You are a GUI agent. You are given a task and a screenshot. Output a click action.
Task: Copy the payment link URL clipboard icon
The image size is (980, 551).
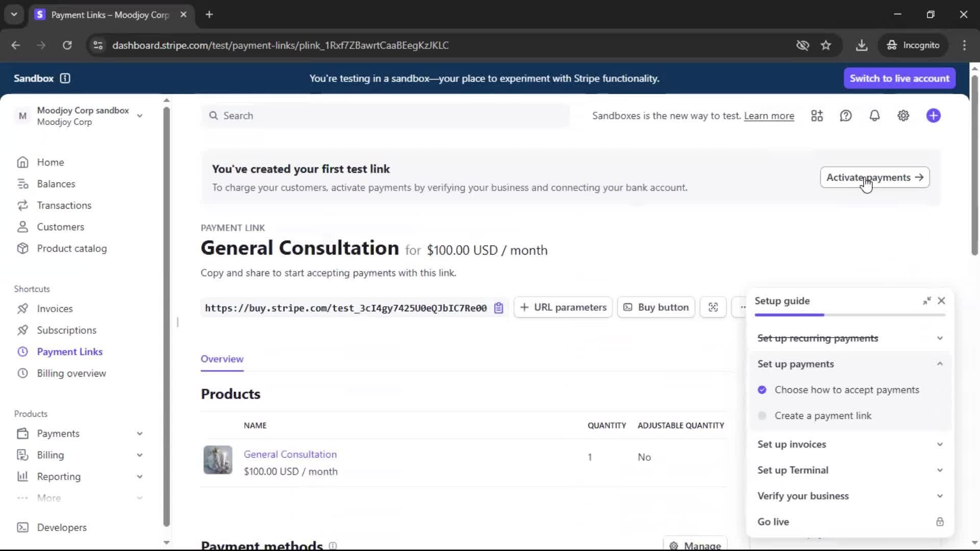[x=499, y=308]
